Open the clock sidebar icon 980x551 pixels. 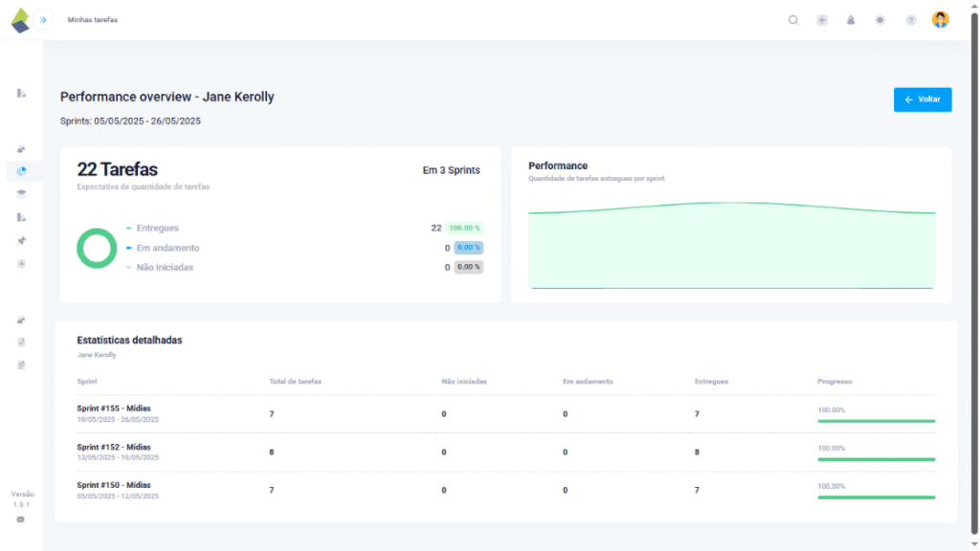click(21, 264)
